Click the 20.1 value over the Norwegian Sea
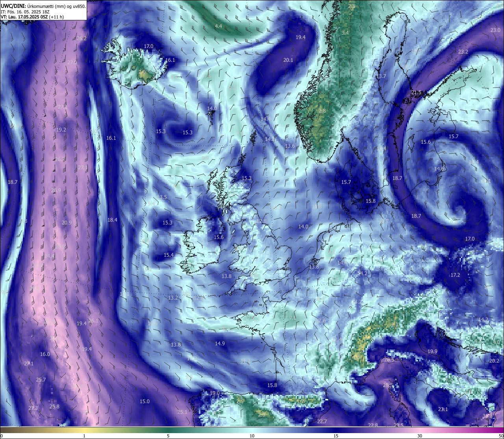 (288, 60)
